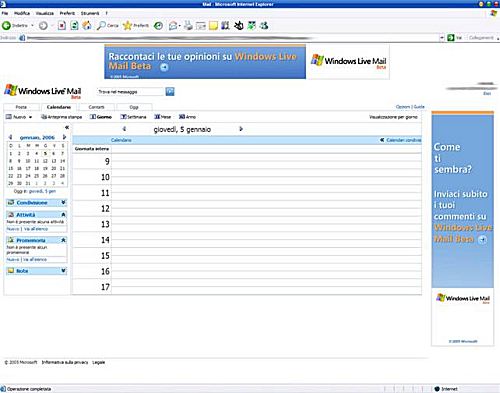Click the mail envelope toolbar icon
The width and height of the screenshot is (500, 393).
click(173, 25)
